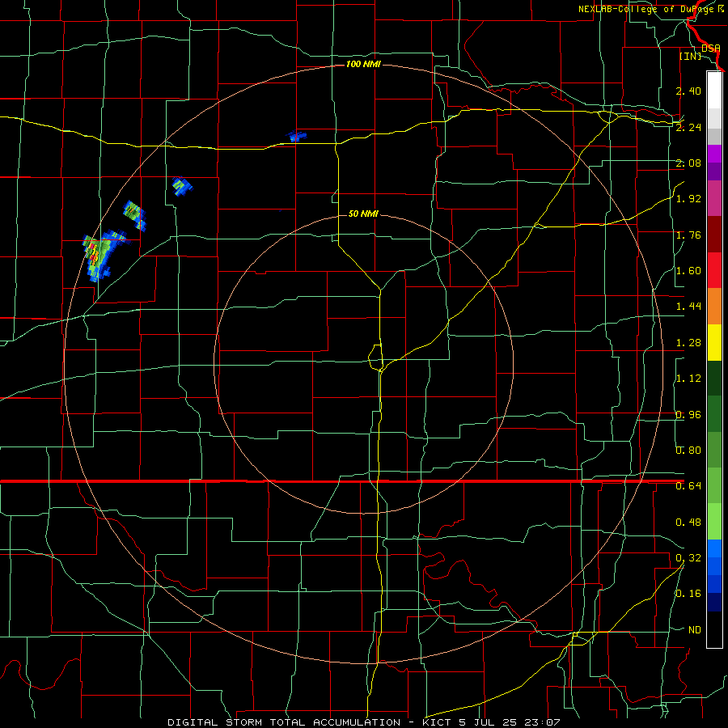Select the navy 0.16 legend swatch
The width and height of the screenshot is (728, 728).
pos(714,602)
